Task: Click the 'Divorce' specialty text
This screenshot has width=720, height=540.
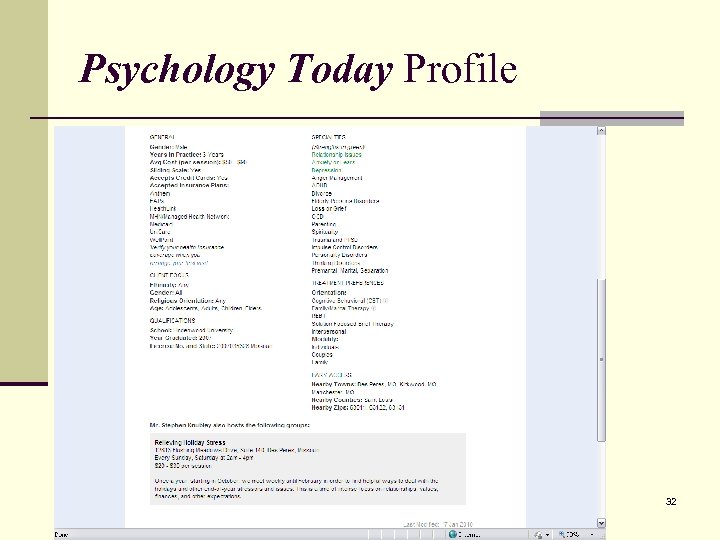Action: pyautogui.click(x=321, y=193)
